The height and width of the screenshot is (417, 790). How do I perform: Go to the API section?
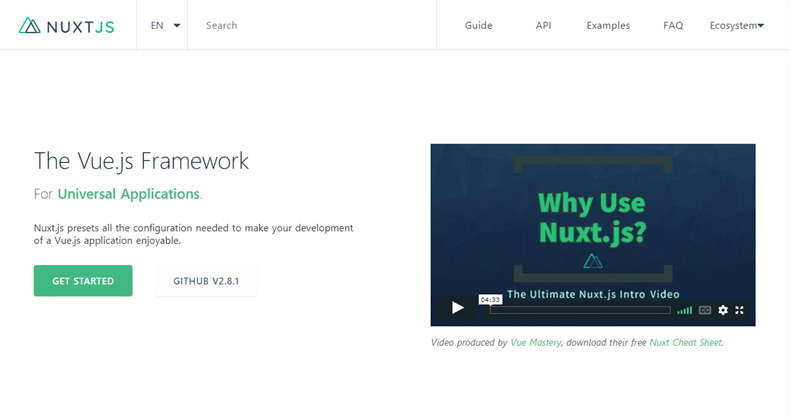[543, 26]
